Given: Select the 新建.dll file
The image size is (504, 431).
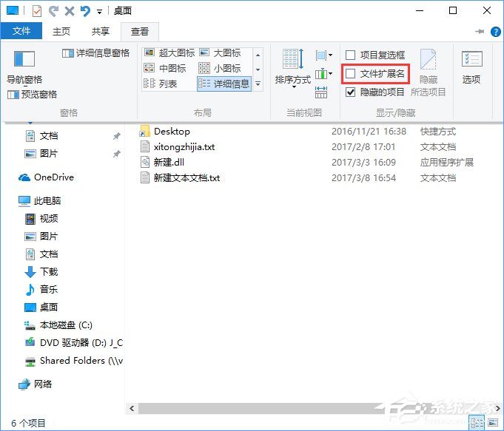Looking at the screenshot, I should 163,162.
